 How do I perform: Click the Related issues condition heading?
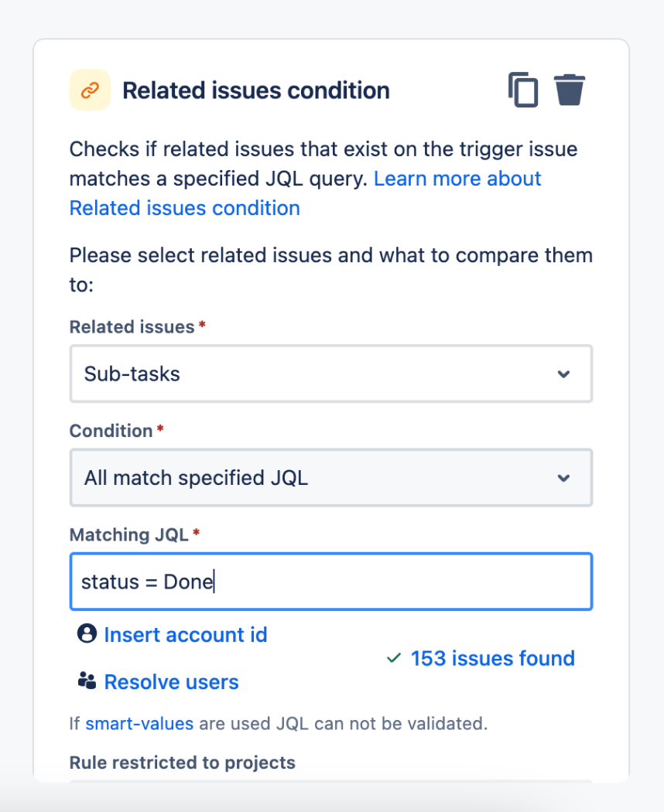click(x=256, y=90)
